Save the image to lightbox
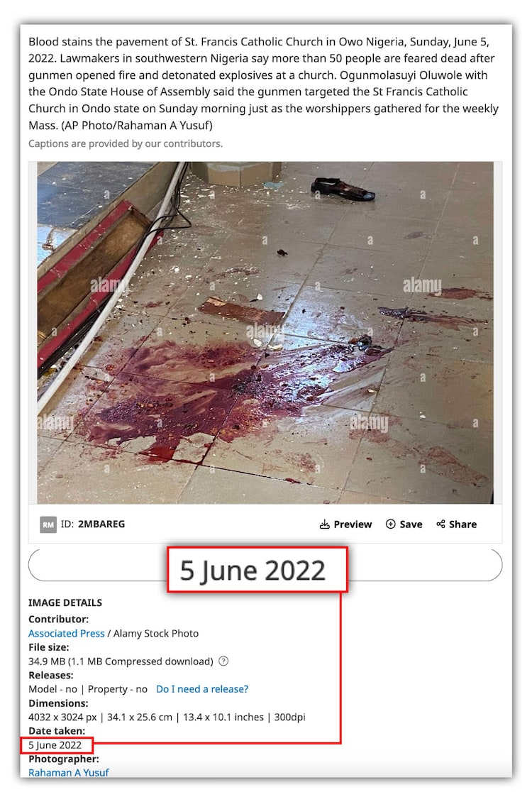532x792 pixels. [x=404, y=524]
